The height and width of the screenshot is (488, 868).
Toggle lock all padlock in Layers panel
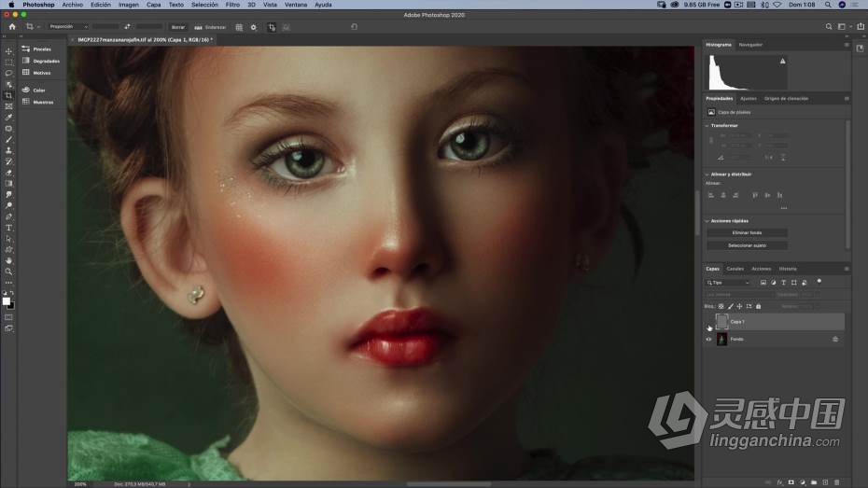(759, 307)
